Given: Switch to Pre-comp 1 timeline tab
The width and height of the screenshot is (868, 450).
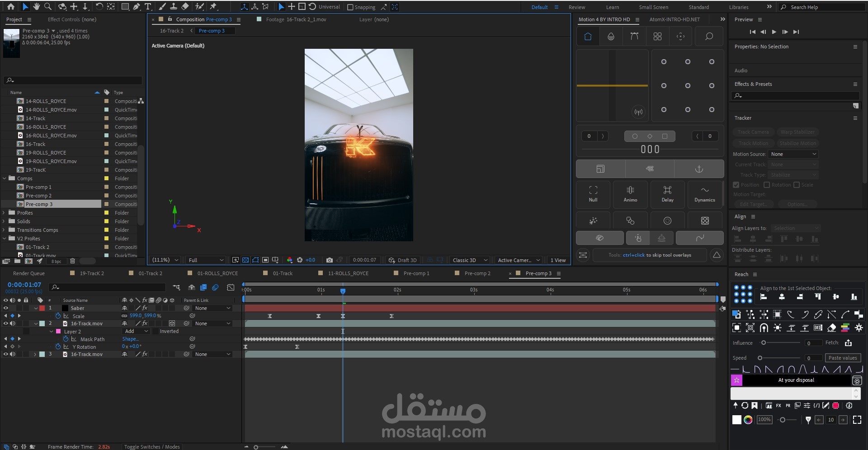Looking at the screenshot, I should click(416, 273).
